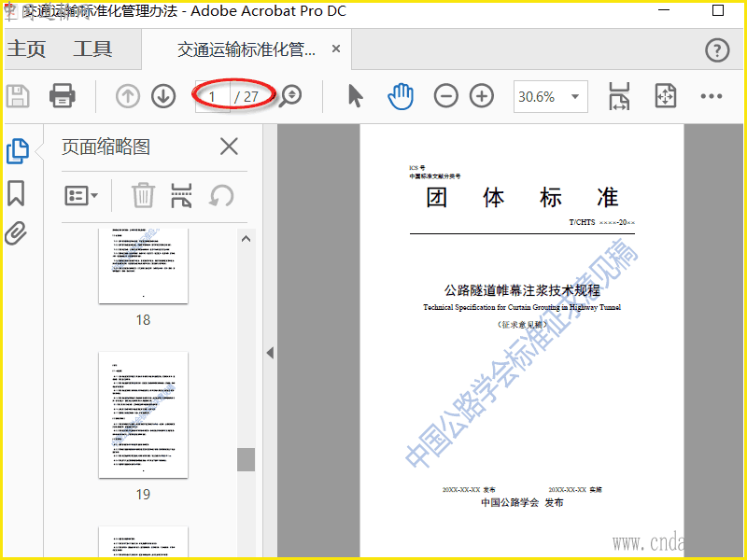747x560 pixels.
Task: Zoom out with the minus button
Action: [446, 96]
